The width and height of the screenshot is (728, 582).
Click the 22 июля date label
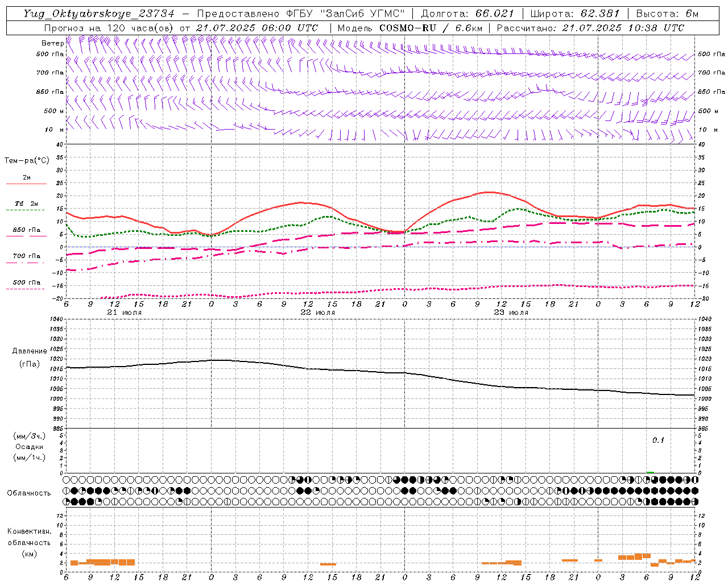point(318,313)
